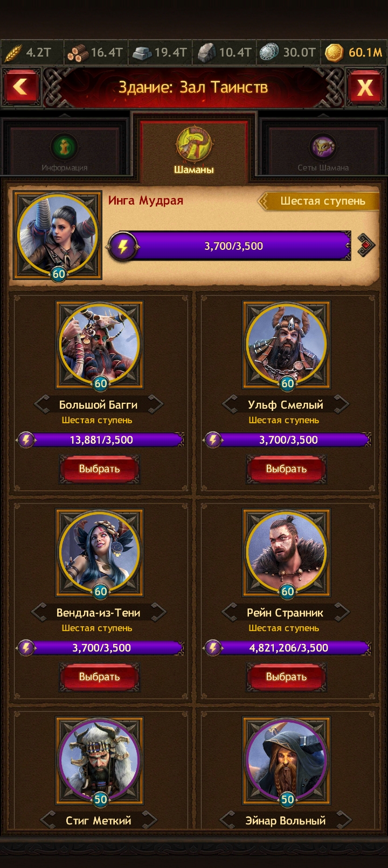
Task: Tap the stone resource icon
Action: click(206, 52)
